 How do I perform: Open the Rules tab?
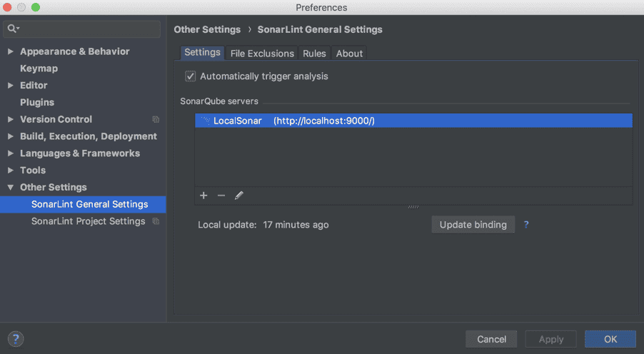pyautogui.click(x=314, y=54)
